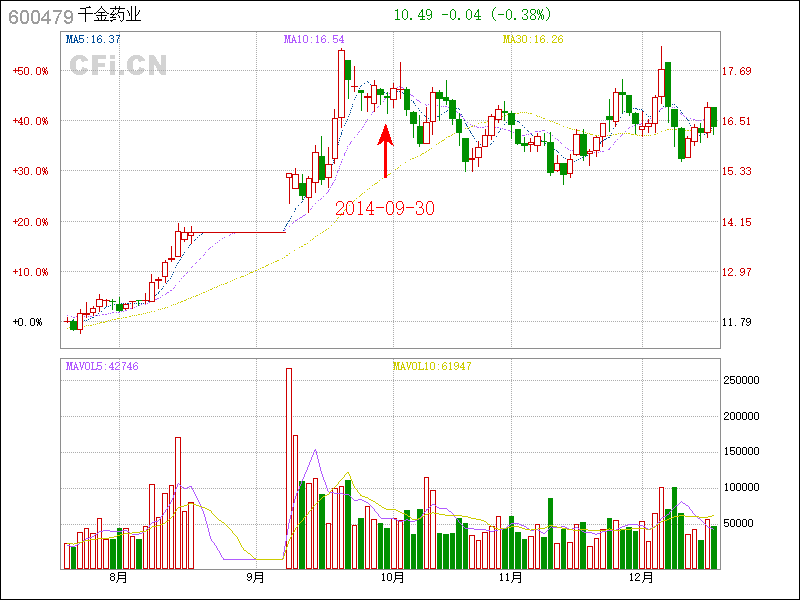Image resolution: width=800 pixels, height=600 pixels.
Task: Select the MA10:16.54 indicator label
Action: click(x=314, y=40)
